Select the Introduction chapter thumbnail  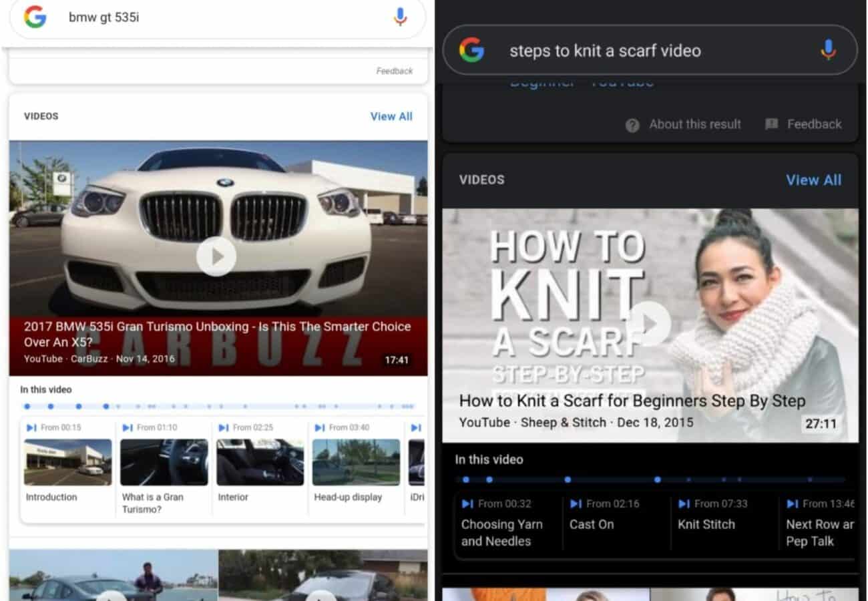click(x=67, y=462)
